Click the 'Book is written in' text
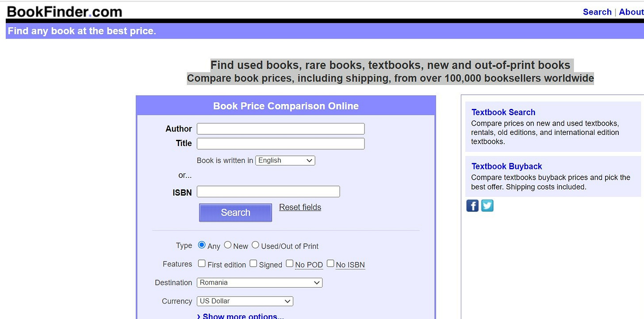The height and width of the screenshot is (319, 644). point(225,161)
